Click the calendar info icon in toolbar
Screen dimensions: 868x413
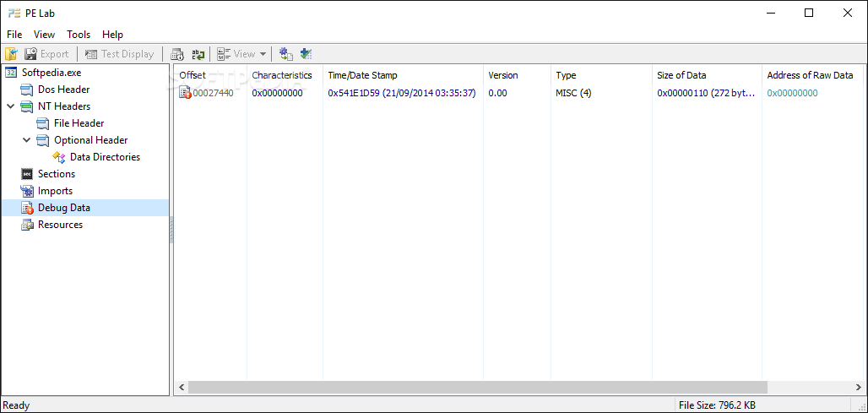[176, 54]
